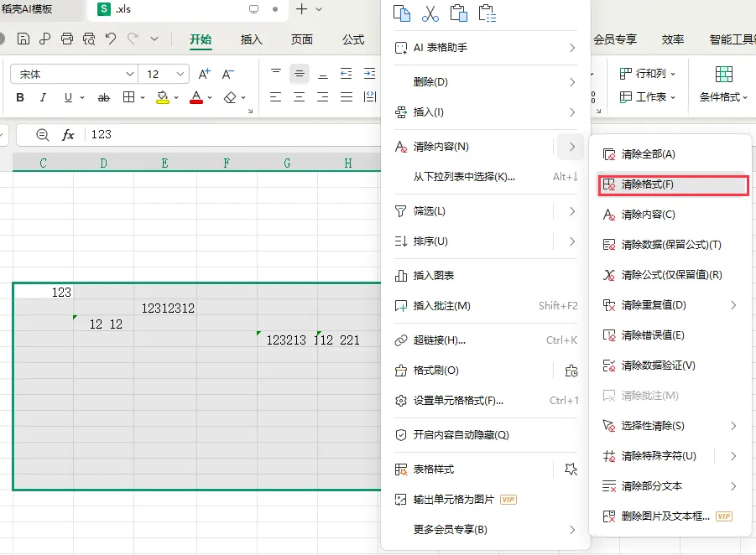Click the Paste Special icon in context menu
Screen dimensions: 756x555
(x=487, y=13)
